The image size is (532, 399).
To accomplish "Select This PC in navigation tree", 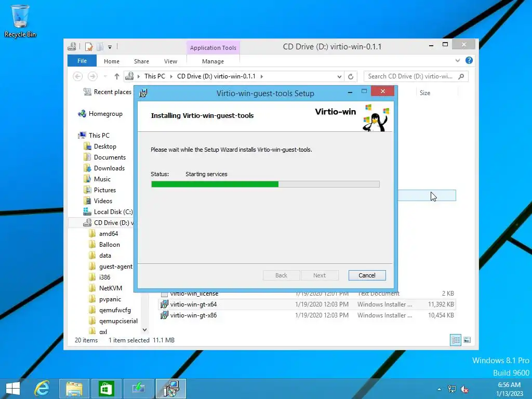I will click(94, 136).
